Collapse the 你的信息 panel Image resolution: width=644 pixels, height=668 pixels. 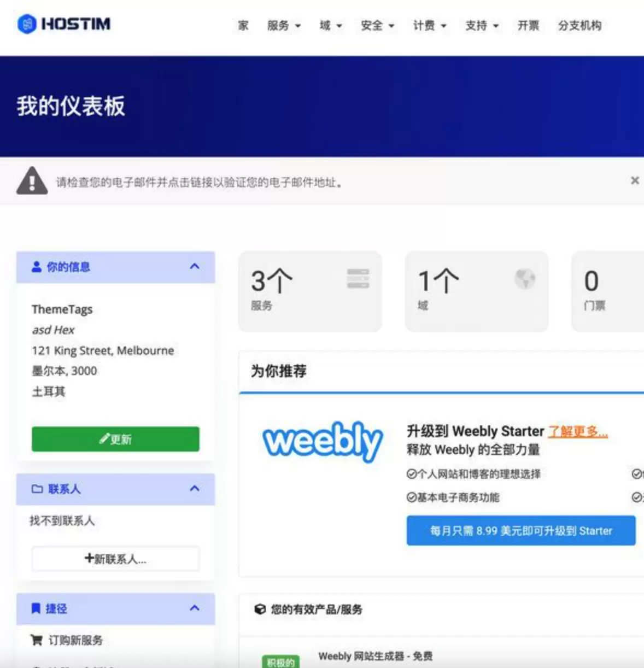(195, 266)
